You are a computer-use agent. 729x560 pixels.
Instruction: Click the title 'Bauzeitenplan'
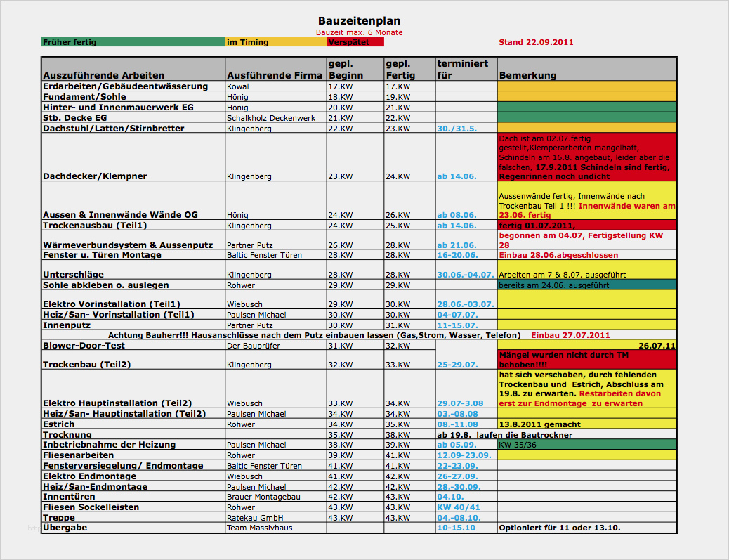click(x=359, y=20)
